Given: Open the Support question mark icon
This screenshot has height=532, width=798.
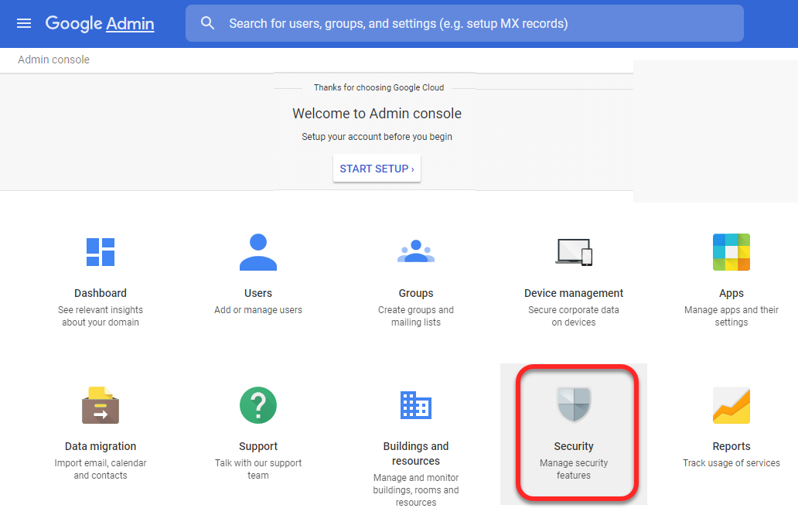Looking at the screenshot, I should coord(258,405).
